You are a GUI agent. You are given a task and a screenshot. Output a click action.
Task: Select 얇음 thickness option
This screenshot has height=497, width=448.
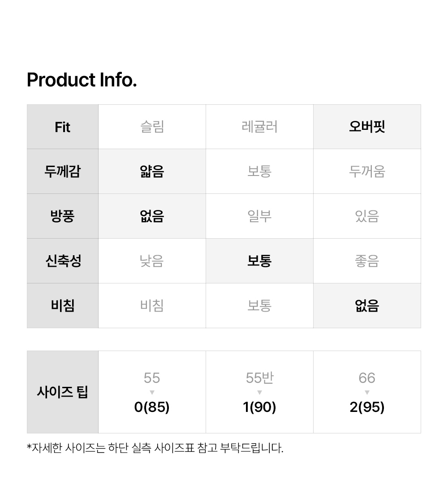pyautogui.click(x=152, y=171)
